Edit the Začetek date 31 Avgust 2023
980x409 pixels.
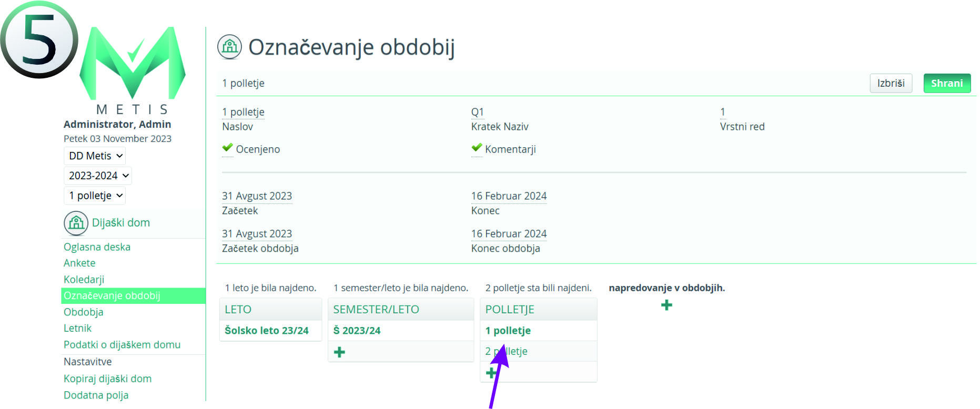257,196
